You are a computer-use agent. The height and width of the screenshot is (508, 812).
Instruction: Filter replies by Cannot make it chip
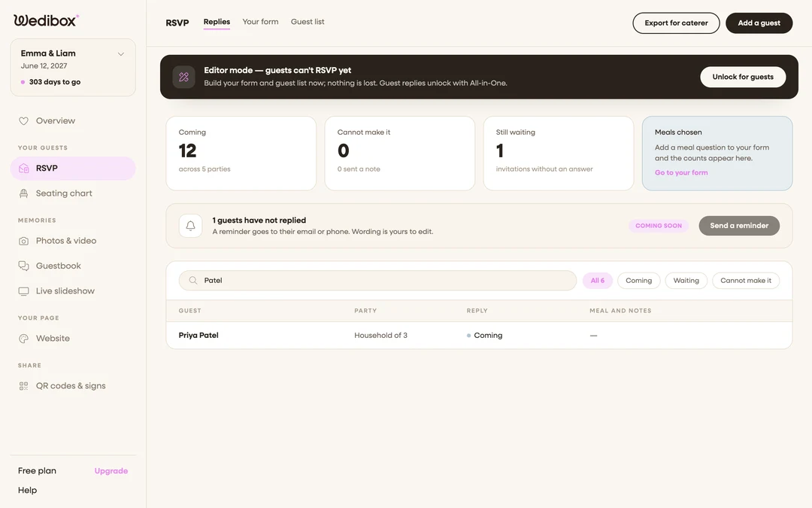[x=746, y=281]
